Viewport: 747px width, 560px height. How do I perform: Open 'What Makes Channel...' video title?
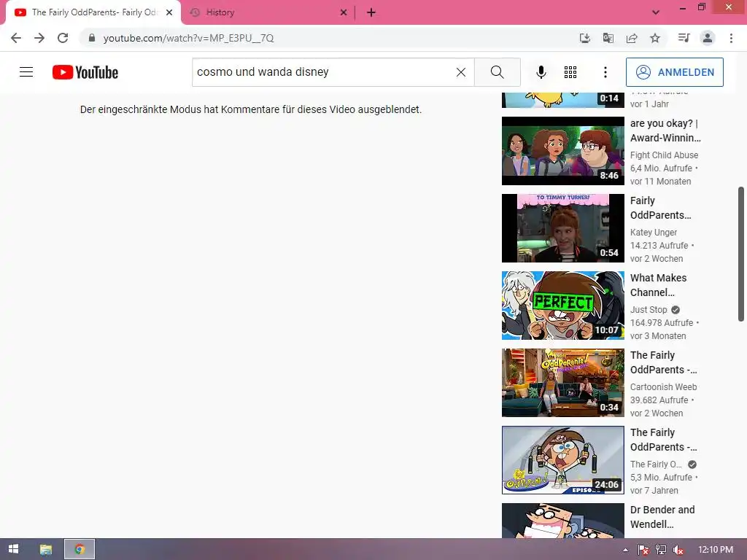click(659, 285)
